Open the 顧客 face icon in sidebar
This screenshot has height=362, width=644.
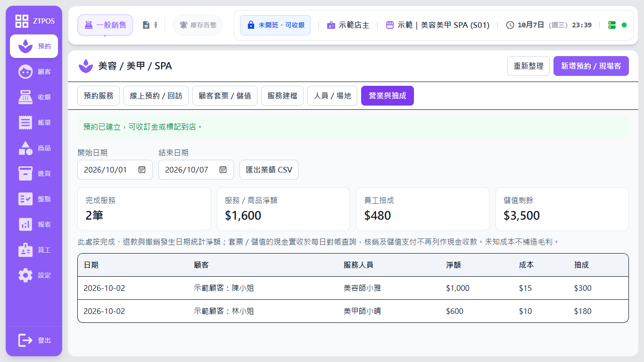pos(25,72)
